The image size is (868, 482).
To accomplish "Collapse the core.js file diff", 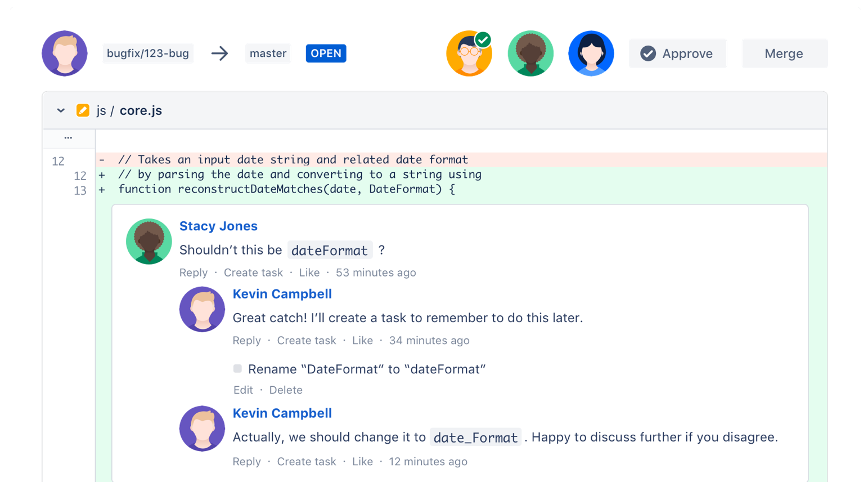I will (x=61, y=110).
